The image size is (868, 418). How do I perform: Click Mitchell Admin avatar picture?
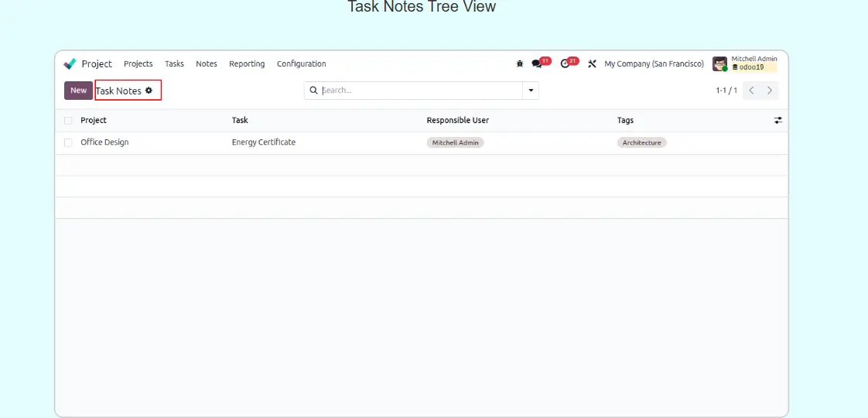(x=719, y=64)
